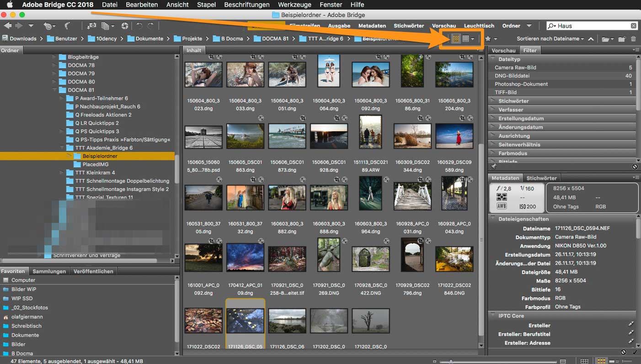Adjust the thumbnail size slider

pos(451,361)
